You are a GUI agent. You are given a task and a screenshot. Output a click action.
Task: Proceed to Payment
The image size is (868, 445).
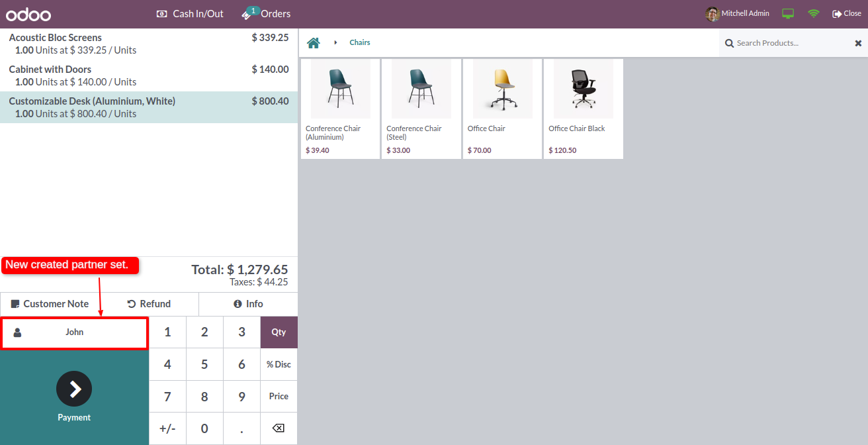(74, 397)
